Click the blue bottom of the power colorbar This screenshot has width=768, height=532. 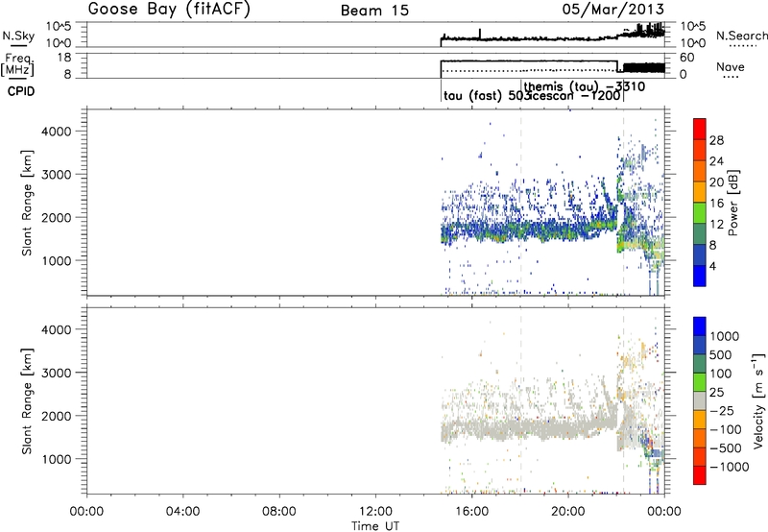pyautogui.click(x=700, y=276)
